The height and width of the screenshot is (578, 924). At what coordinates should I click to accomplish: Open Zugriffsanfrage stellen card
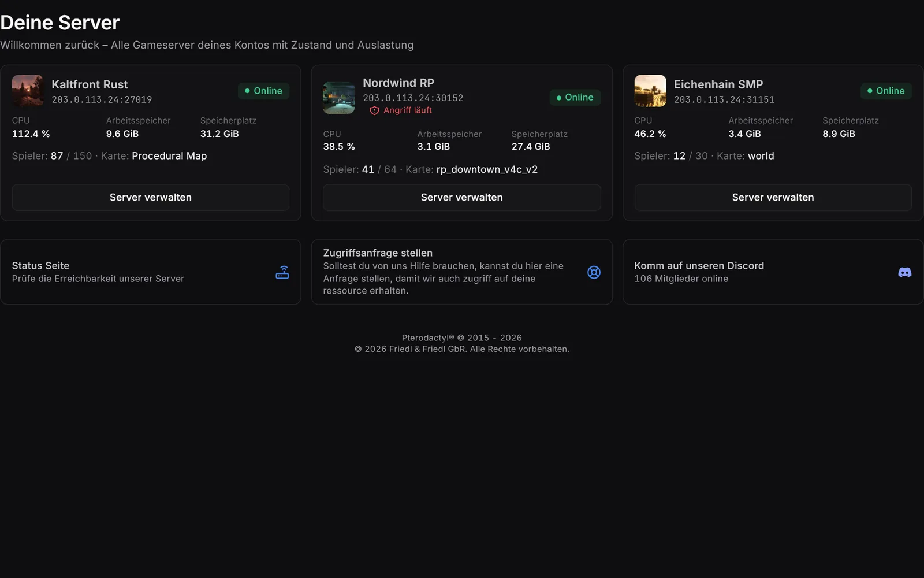tap(462, 272)
